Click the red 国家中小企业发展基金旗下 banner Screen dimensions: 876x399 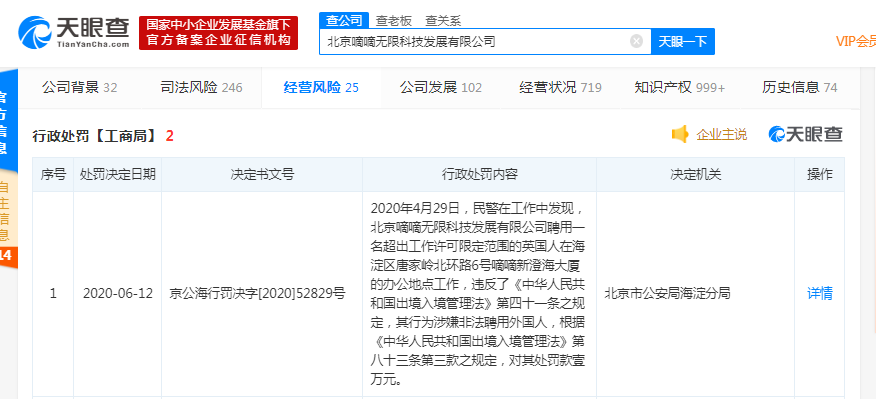[x=218, y=32]
